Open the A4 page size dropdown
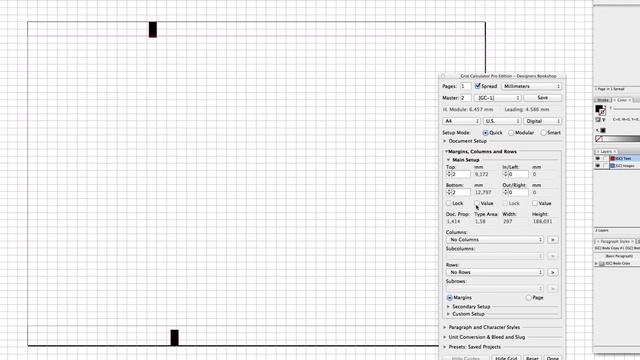 461,121
